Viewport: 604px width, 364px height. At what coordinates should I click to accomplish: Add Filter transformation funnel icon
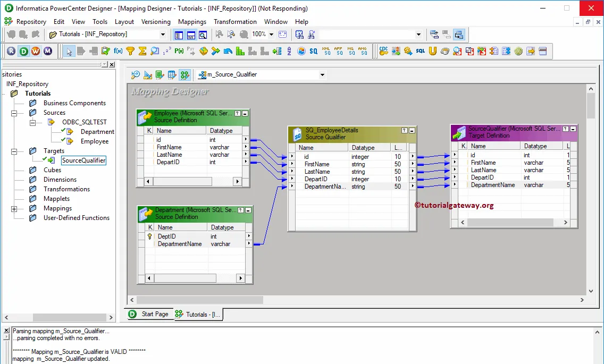[130, 51]
